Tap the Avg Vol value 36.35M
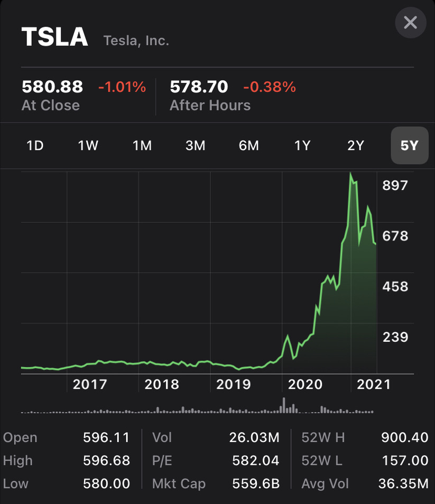The image size is (435, 504). (x=403, y=483)
